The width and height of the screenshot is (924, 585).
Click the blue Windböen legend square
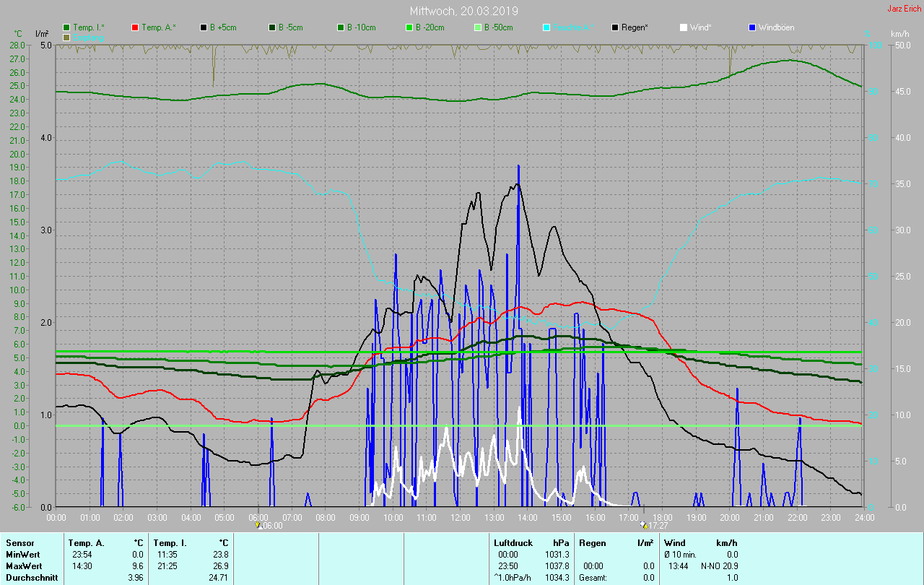(752, 27)
